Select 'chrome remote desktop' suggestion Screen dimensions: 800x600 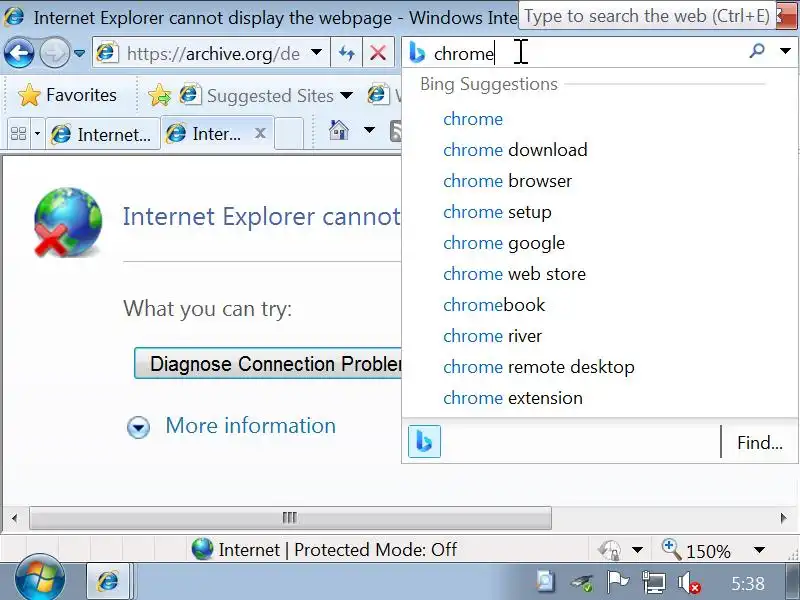pyautogui.click(x=539, y=367)
